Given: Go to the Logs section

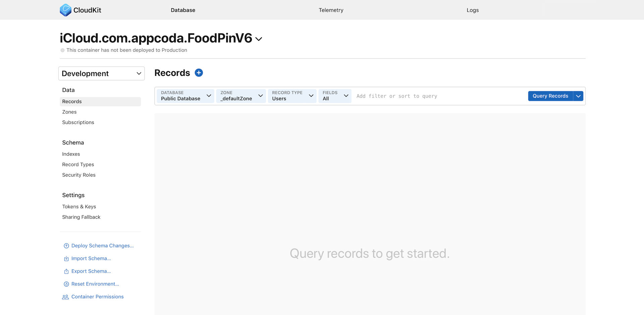Looking at the screenshot, I should 473,10.
